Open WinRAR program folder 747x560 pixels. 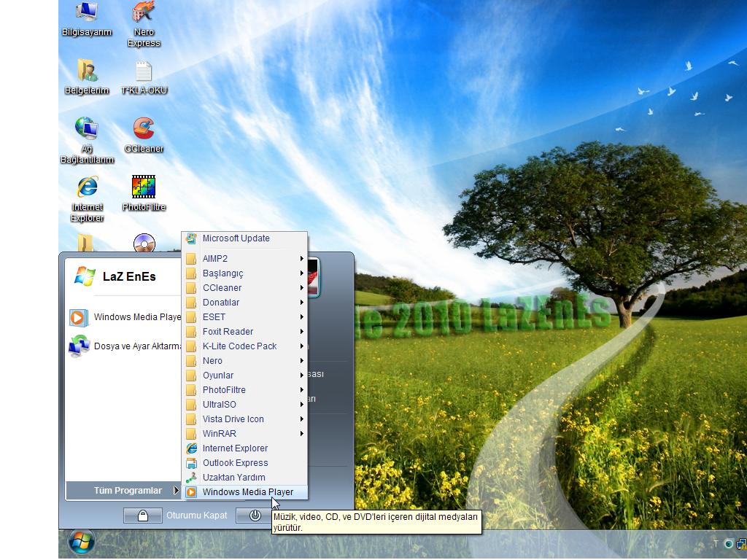tap(245, 434)
